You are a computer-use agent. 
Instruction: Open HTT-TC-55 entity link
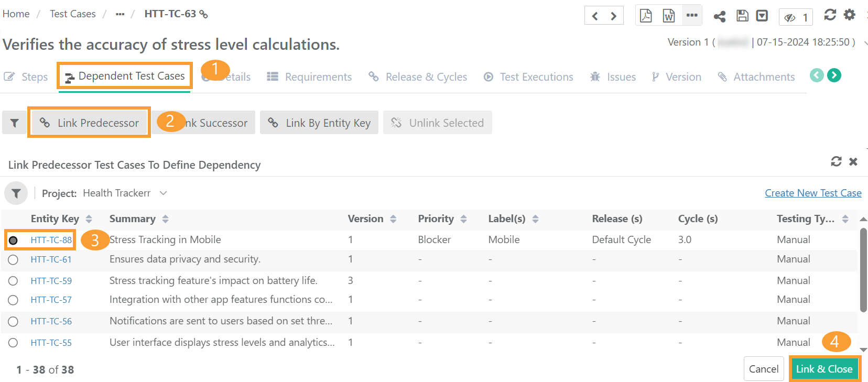pyautogui.click(x=51, y=343)
